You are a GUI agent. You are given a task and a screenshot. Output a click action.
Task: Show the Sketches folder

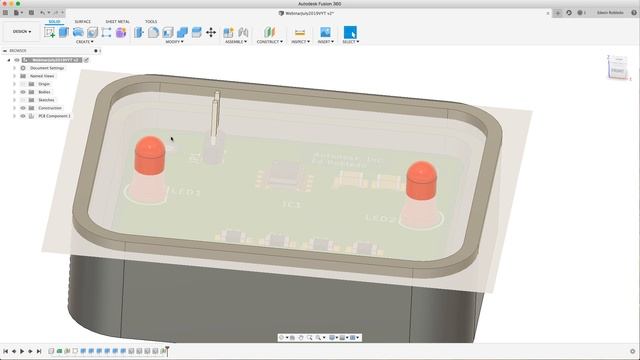23,100
